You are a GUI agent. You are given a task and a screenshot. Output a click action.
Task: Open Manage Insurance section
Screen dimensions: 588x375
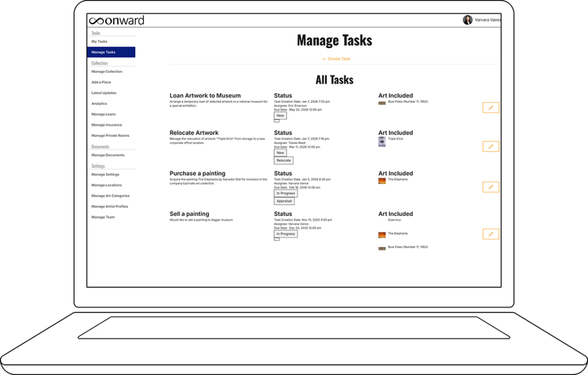[x=107, y=125]
